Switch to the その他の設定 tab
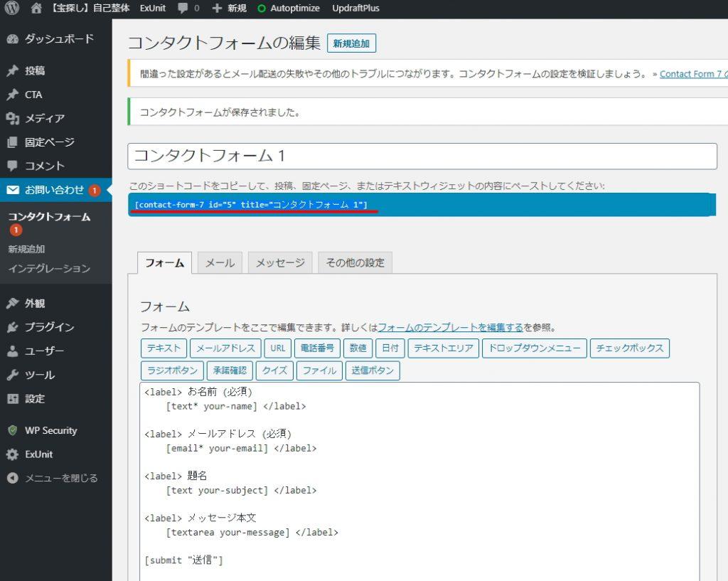The height and width of the screenshot is (581, 728). click(x=355, y=263)
